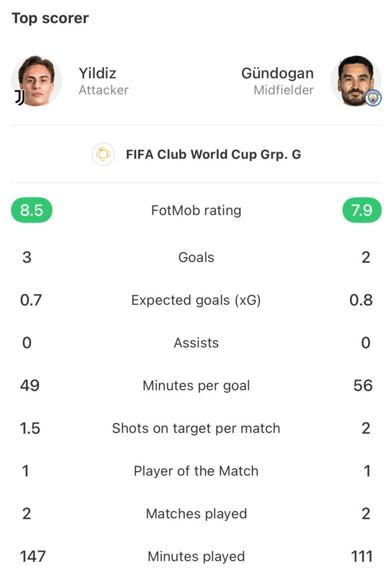
Task: Click the Minutes played label
Action: pyautogui.click(x=196, y=556)
